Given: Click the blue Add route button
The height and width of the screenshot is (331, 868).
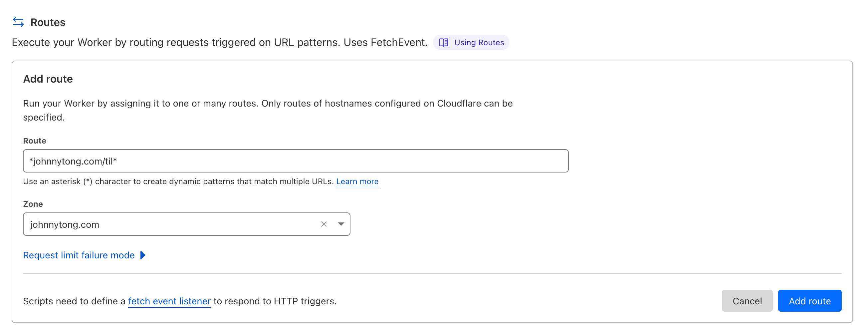Looking at the screenshot, I should (809, 301).
